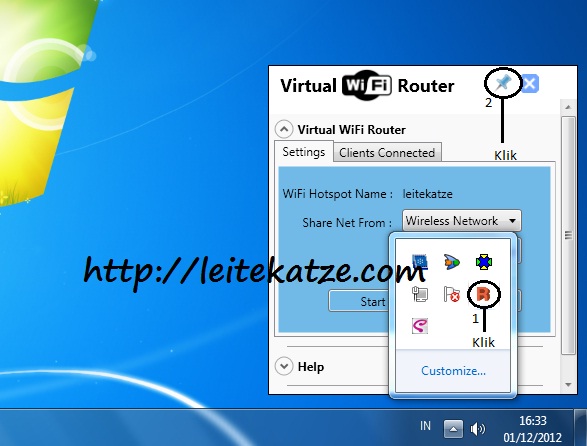587x446 pixels.
Task: Click the scrollbar up arrow
Action: [568, 107]
